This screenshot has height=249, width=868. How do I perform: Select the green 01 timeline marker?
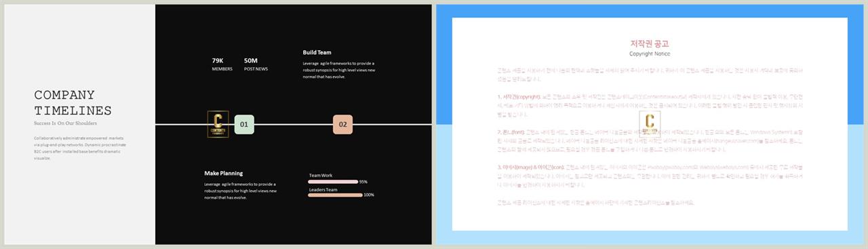point(244,124)
